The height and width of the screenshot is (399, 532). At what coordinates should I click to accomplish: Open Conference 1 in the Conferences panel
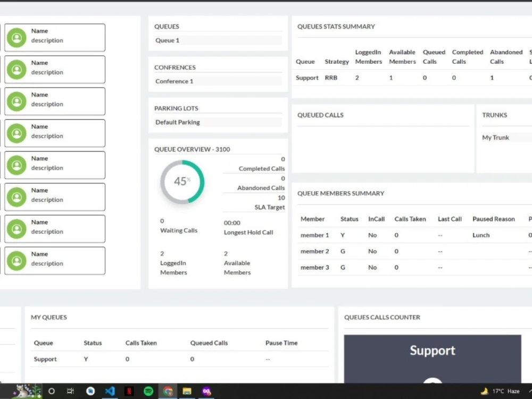(218, 81)
